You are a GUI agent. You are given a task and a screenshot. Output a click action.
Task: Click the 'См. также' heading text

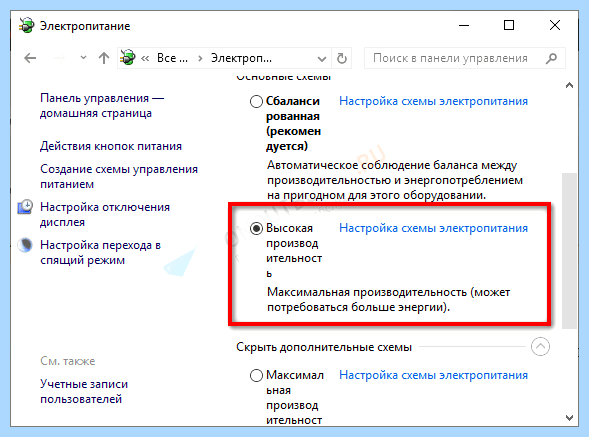click(x=68, y=361)
